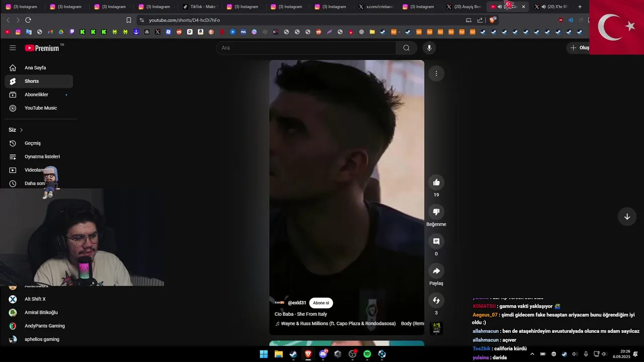
Task: Open Geçmiş history in the sidebar
Action: click(x=39, y=143)
